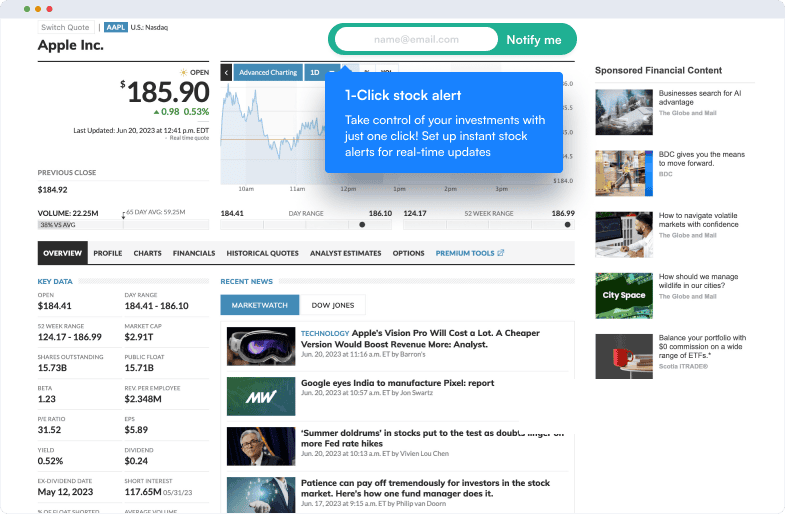The image size is (785, 514).
Task: Switch to the Overview tab
Action: [x=63, y=253]
